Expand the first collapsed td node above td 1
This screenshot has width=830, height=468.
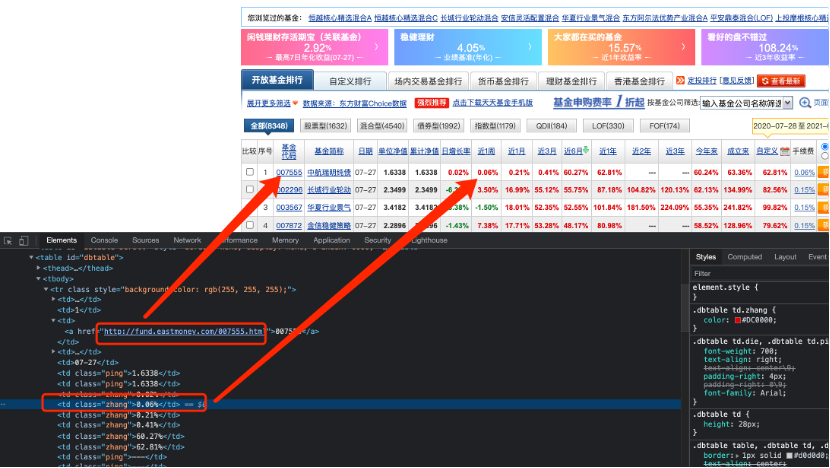click(x=53, y=300)
